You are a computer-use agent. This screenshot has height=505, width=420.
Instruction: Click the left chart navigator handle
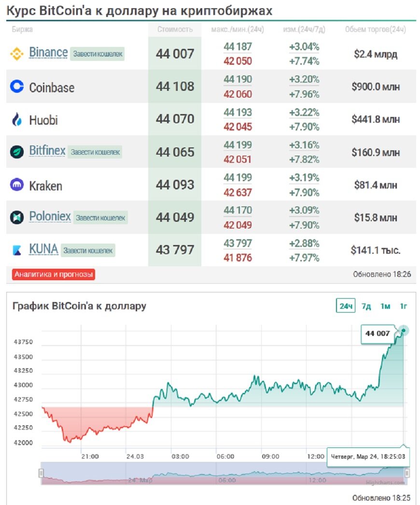point(41,473)
